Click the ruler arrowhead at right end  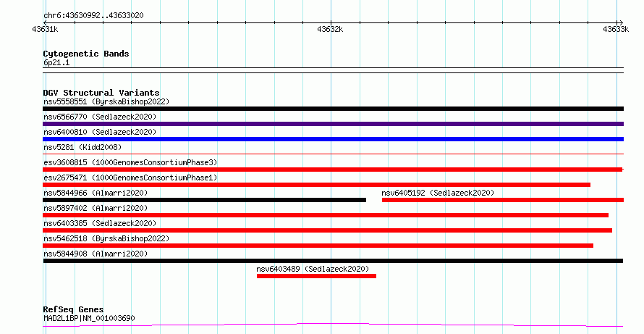click(621, 23)
